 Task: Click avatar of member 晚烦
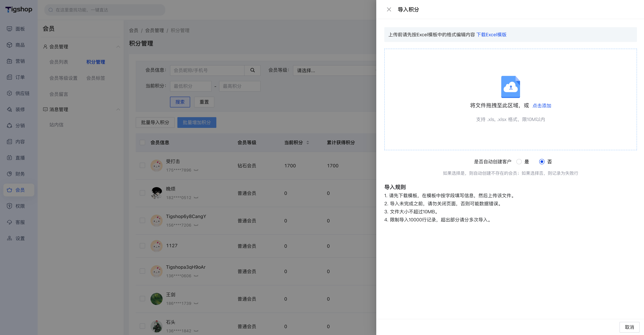[157, 193]
